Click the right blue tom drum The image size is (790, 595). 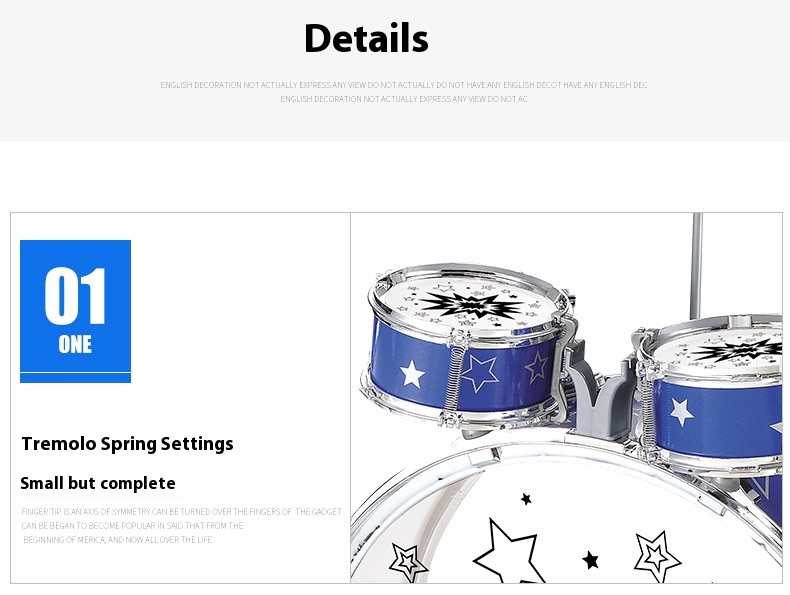pos(711,393)
